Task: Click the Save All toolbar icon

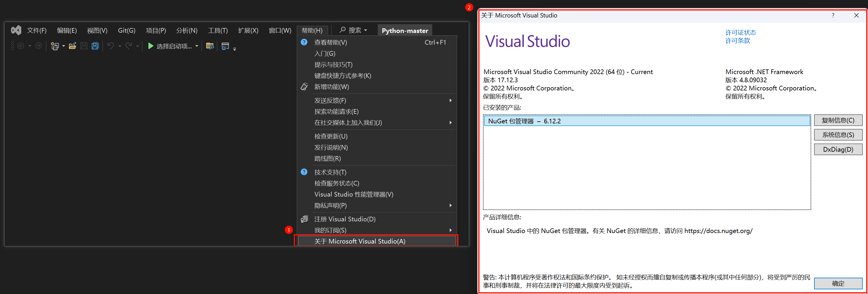Action: click(95, 46)
